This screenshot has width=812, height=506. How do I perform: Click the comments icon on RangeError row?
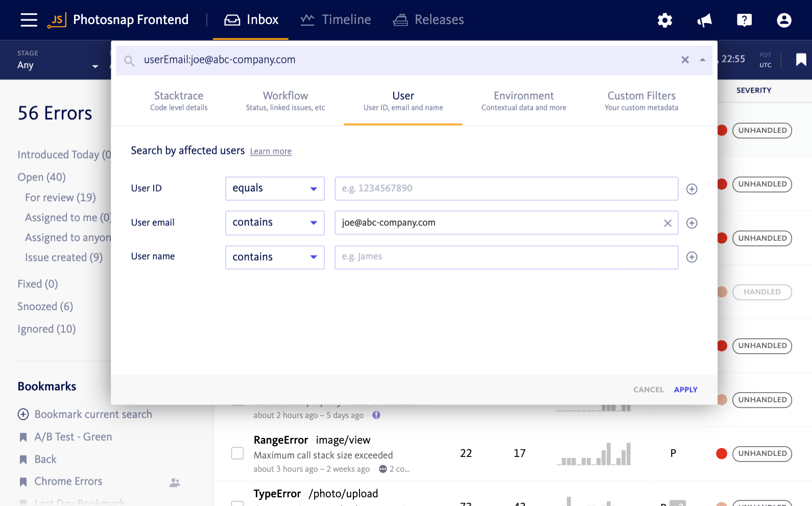[x=383, y=469]
